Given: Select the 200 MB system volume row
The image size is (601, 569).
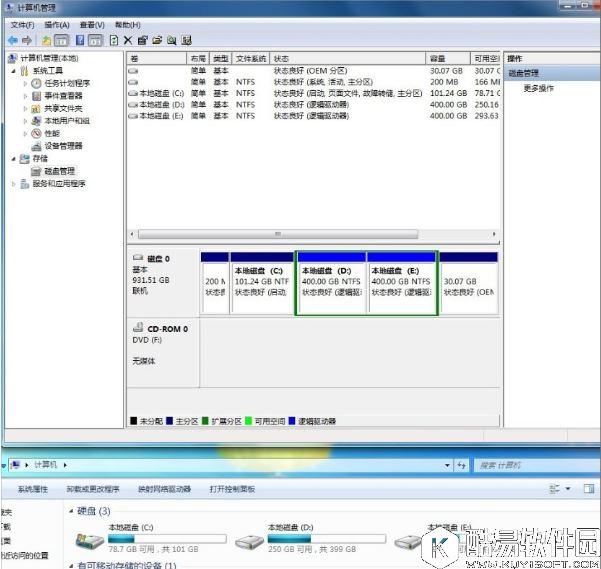Looking at the screenshot, I should (x=314, y=82).
